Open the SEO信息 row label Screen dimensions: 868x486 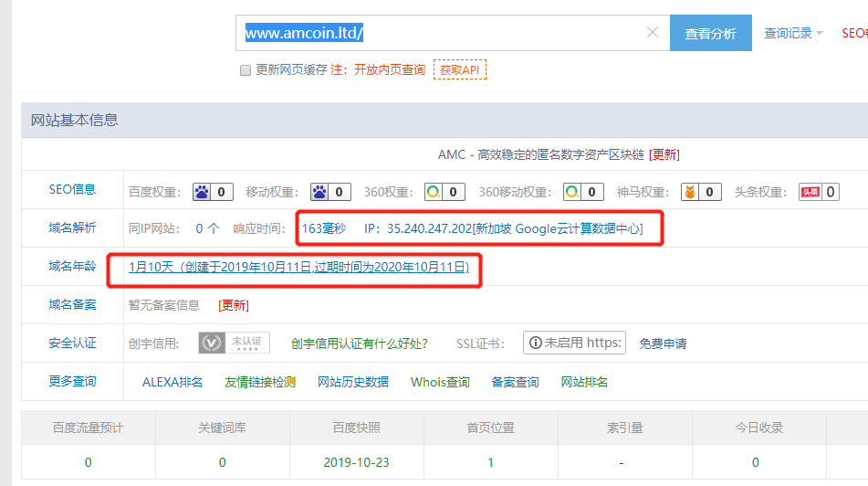[x=72, y=189]
